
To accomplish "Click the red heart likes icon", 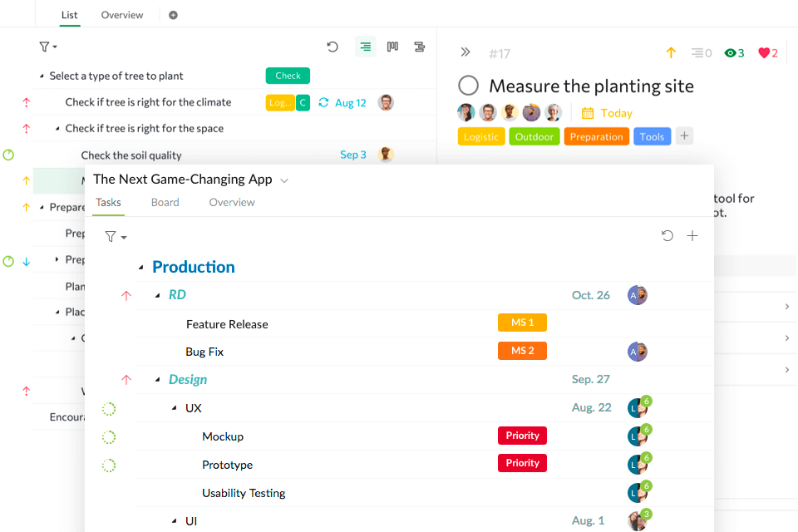I will (764, 53).
